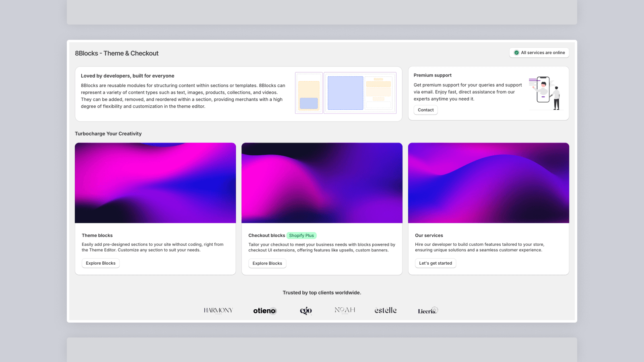Click the Premium support heading
Viewport: 644px width, 362px height.
433,75
